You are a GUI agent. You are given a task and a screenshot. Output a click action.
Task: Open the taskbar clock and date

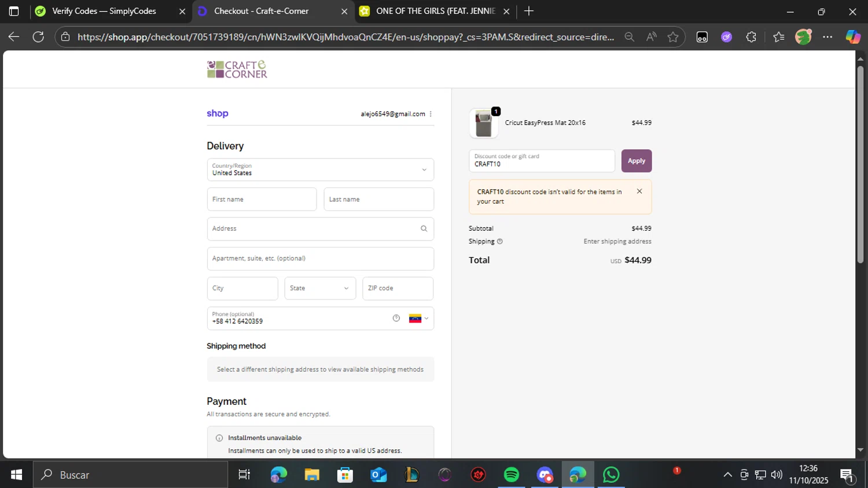808,475
